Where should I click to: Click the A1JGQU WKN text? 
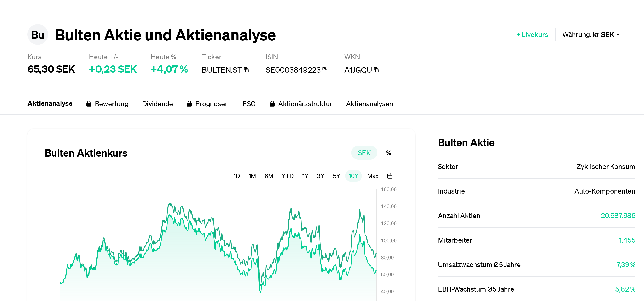(x=358, y=70)
